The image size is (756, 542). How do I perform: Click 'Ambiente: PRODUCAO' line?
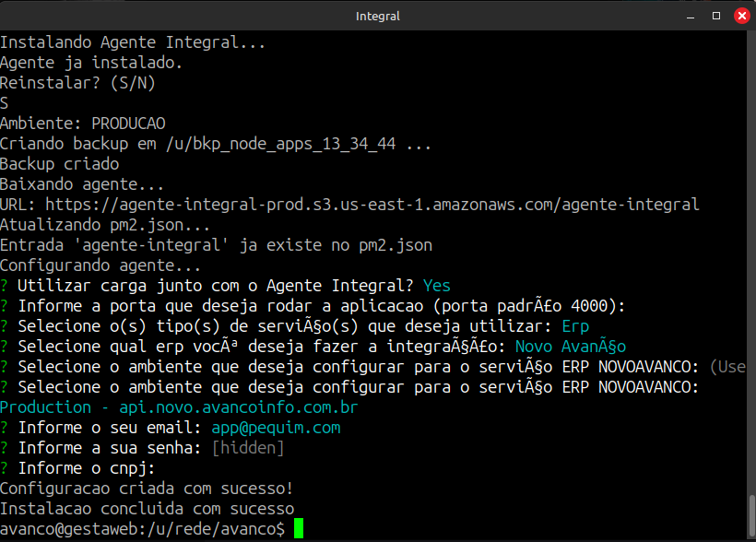click(x=82, y=124)
